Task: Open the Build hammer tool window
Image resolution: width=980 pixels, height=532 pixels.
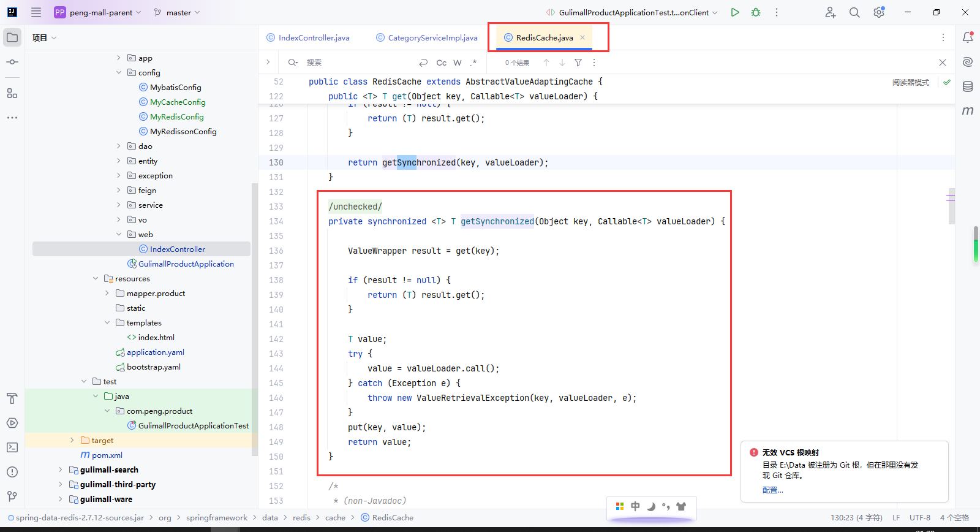Action: pos(12,398)
